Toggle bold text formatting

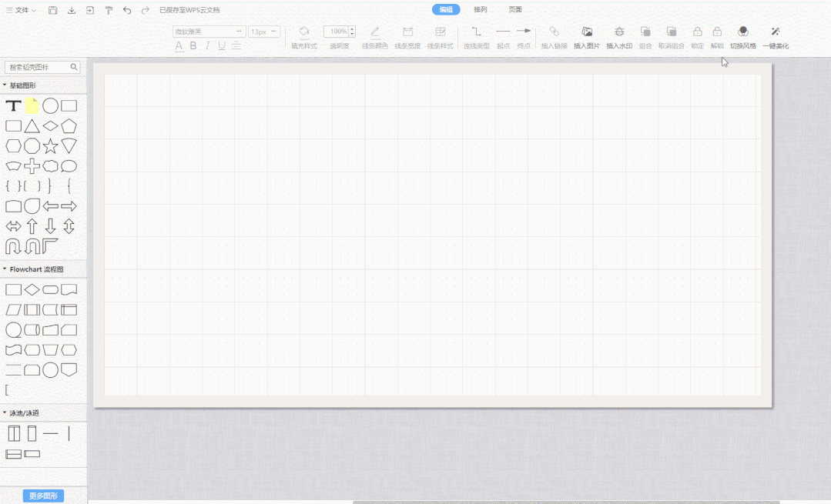193,46
